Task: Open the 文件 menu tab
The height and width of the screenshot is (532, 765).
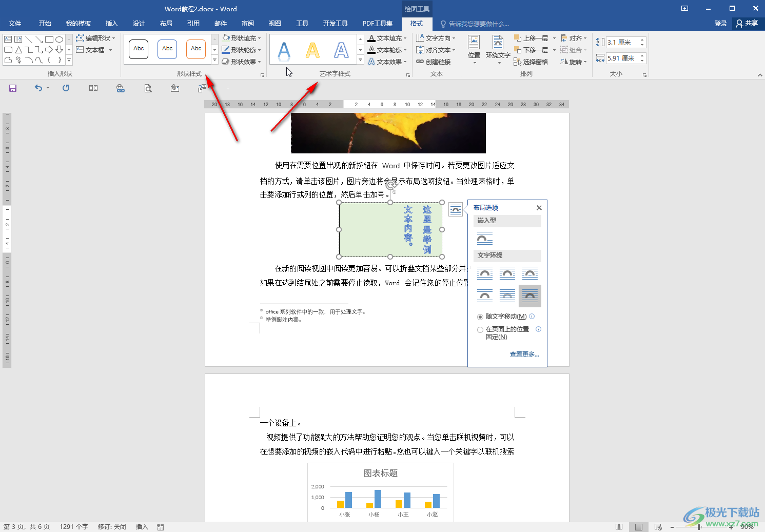Action: tap(15, 24)
